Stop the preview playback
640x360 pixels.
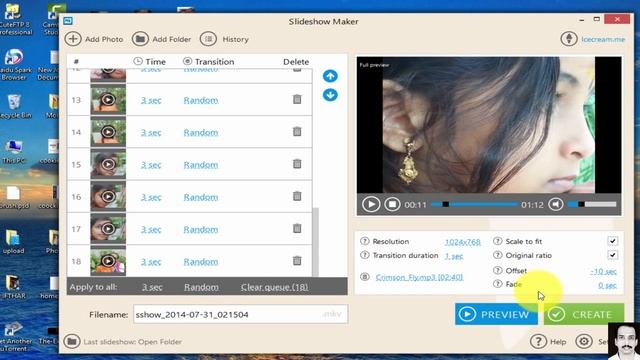click(392, 204)
